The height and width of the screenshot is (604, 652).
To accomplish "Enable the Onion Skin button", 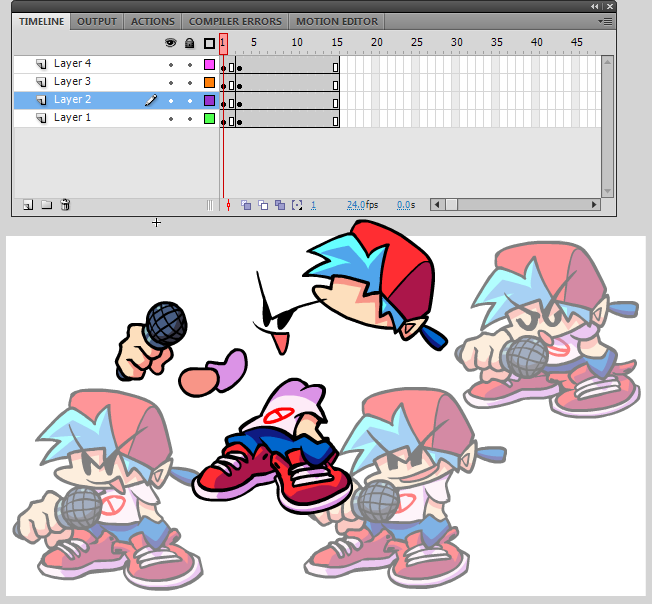I will coord(246,205).
